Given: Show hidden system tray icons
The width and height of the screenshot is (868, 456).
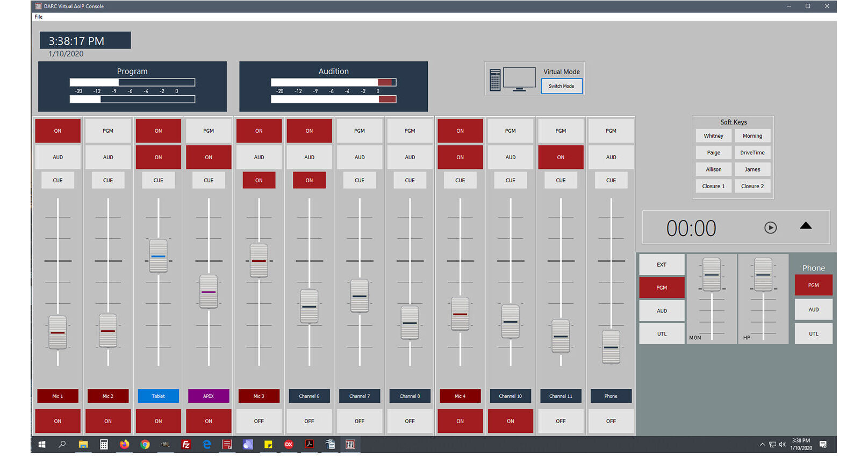Looking at the screenshot, I should (x=762, y=444).
